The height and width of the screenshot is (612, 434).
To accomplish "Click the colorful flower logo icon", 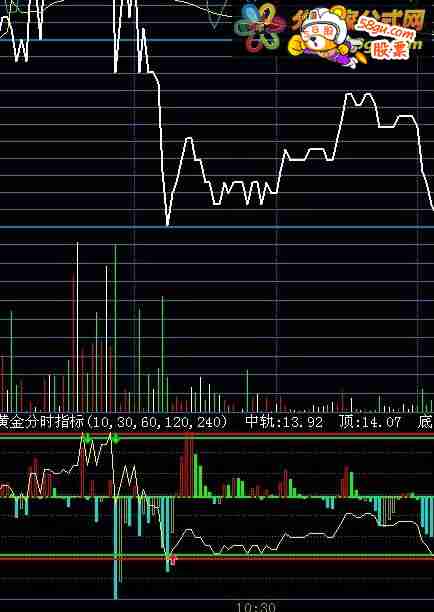I will pyautogui.click(x=258, y=28).
